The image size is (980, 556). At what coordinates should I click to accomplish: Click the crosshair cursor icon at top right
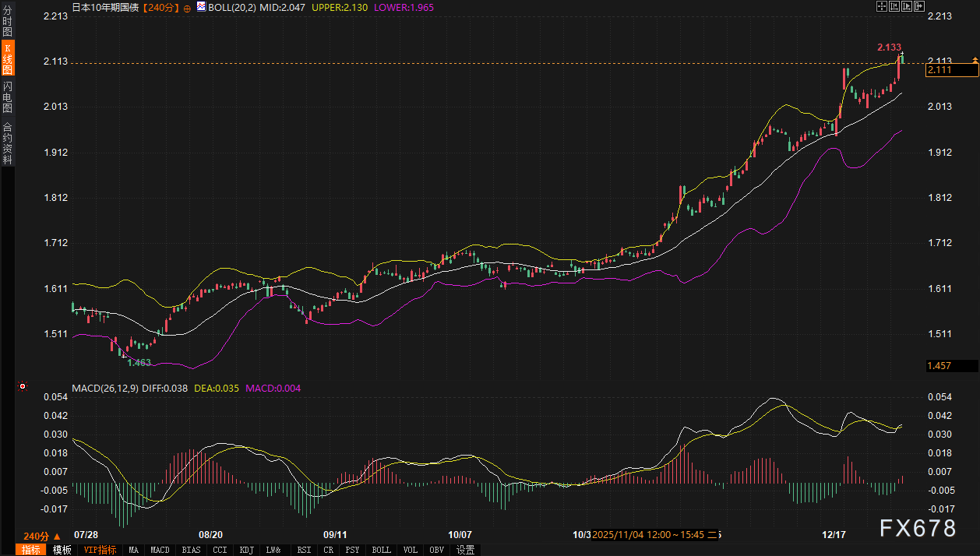pos(882,7)
